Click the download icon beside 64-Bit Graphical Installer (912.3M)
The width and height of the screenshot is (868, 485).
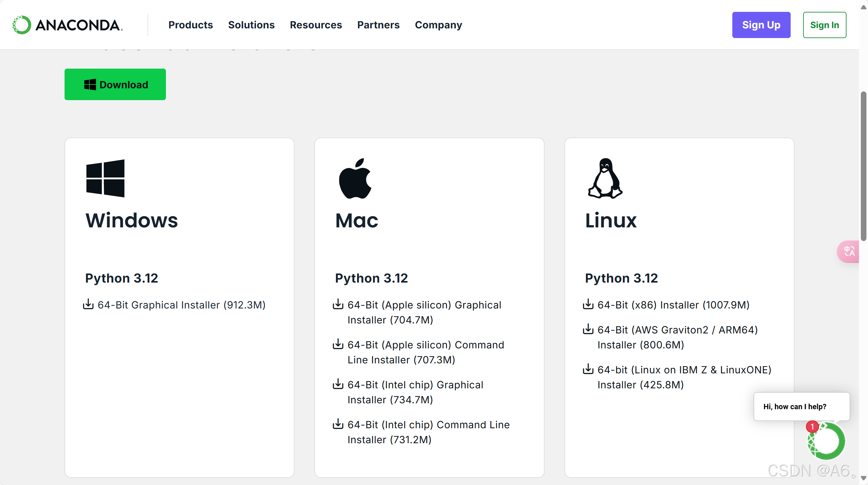tap(88, 304)
